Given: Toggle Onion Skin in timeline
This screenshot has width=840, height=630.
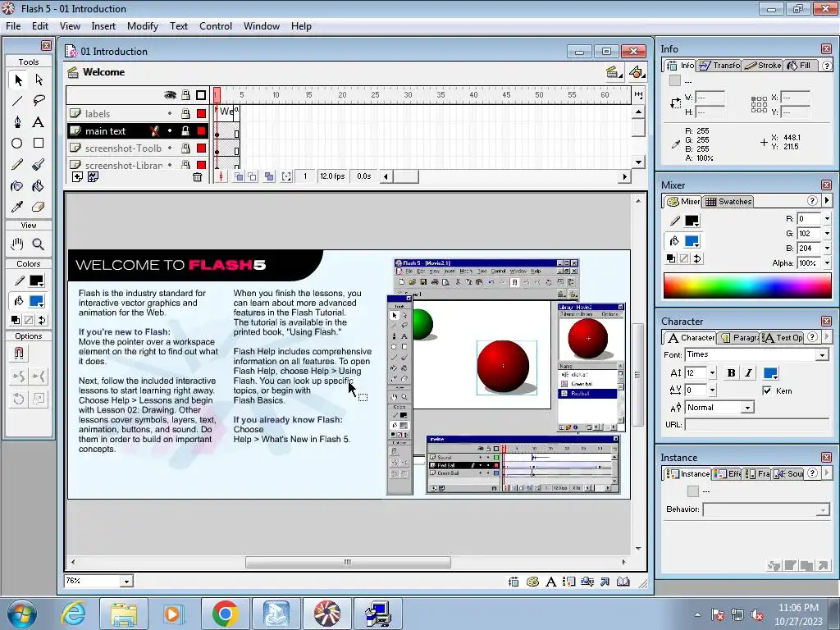Looking at the screenshot, I should coord(239,176).
